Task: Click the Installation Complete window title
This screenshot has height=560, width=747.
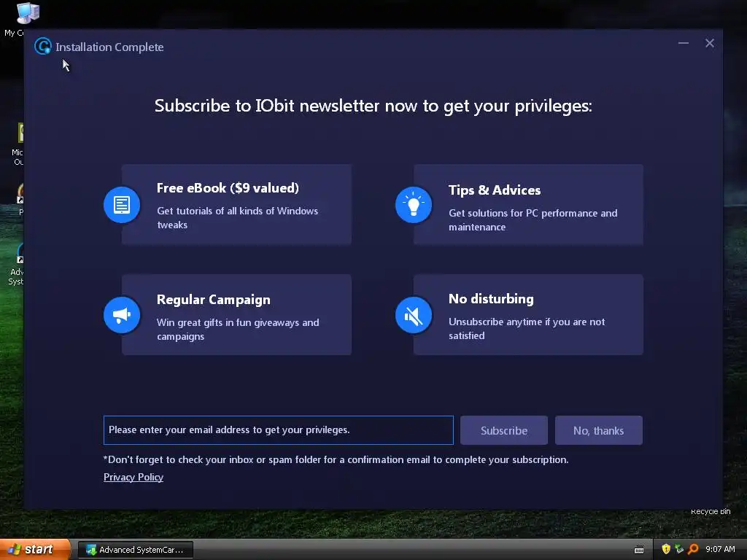Action: tap(109, 47)
